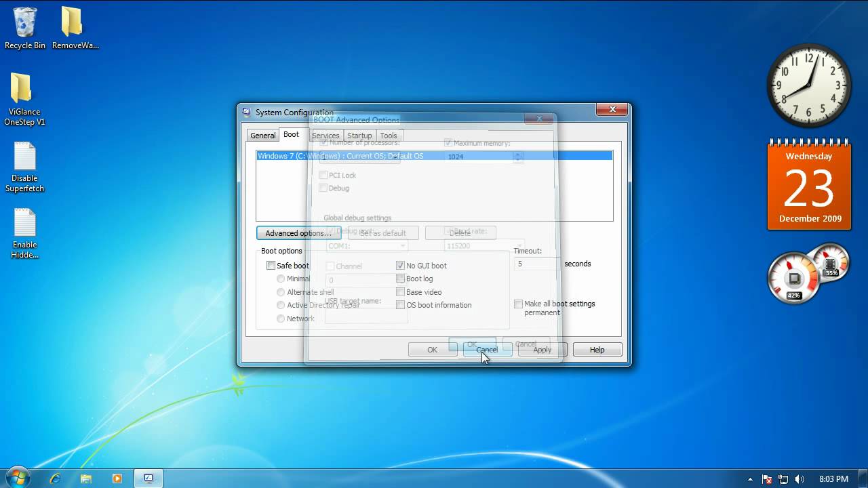Check the OS boot information option
Screen dimensions: 868x488
click(x=401, y=305)
